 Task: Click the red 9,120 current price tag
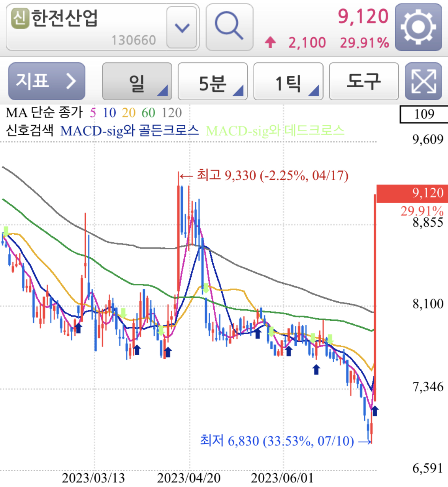pos(412,193)
